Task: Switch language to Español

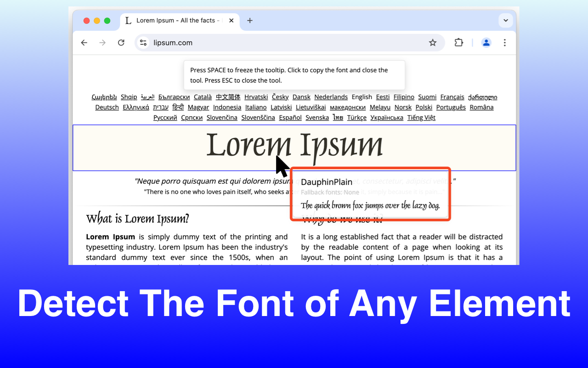Action: pos(290,117)
